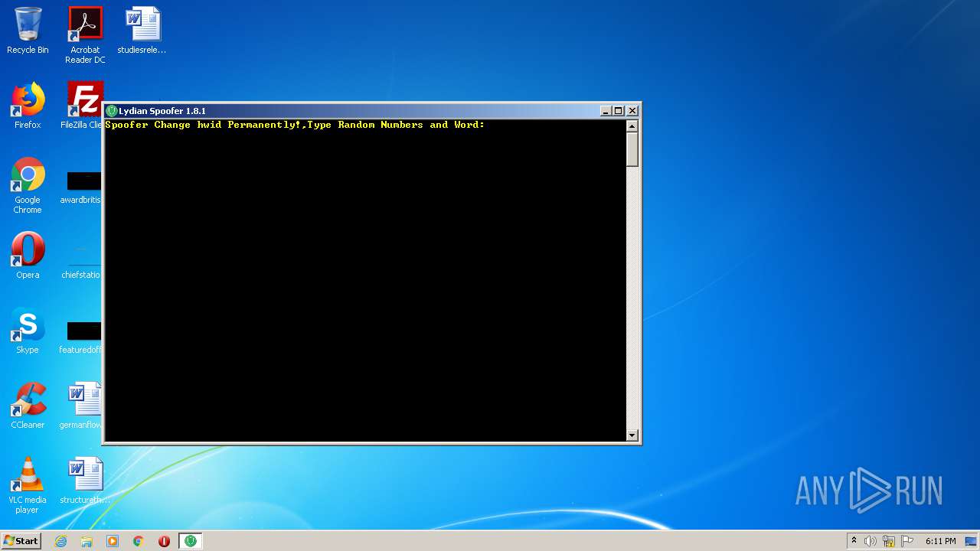The height and width of the screenshot is (551, 980).
Task: Click the console scroll up arrow
Action: (x=632, y=126)
